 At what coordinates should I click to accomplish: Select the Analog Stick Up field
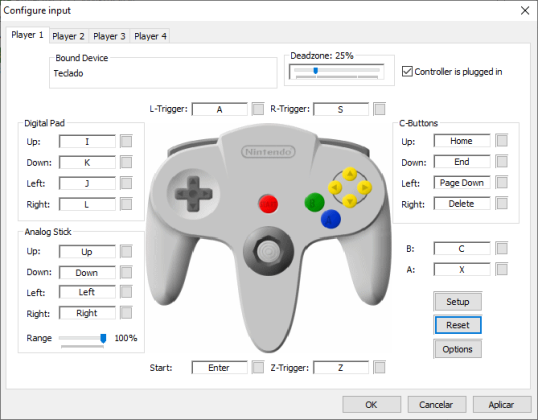(x=87, y=252)
